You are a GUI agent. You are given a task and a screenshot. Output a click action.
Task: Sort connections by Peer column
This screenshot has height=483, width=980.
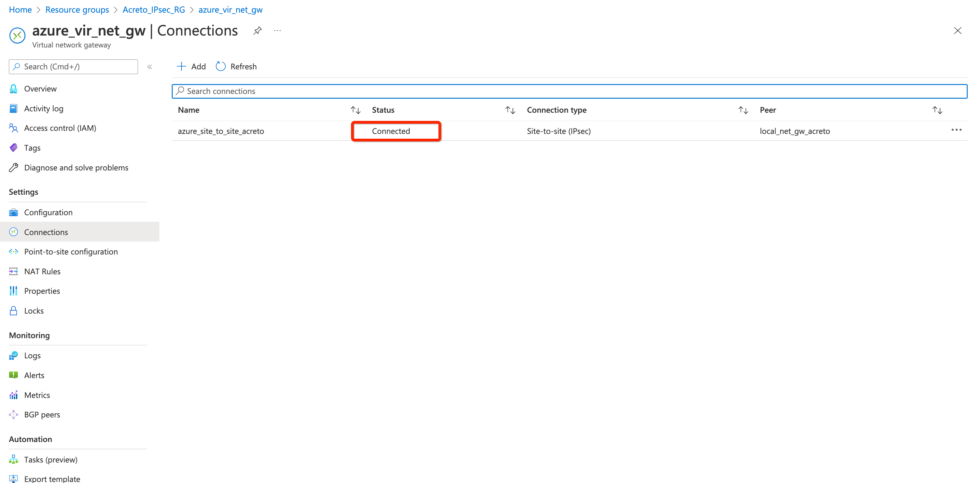(x=937, y=110)
